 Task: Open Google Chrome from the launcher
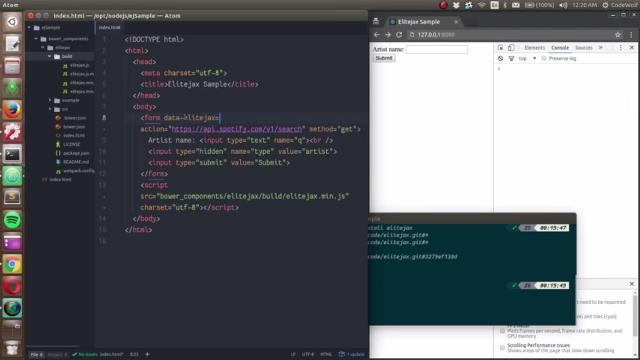tap(12, 264)
